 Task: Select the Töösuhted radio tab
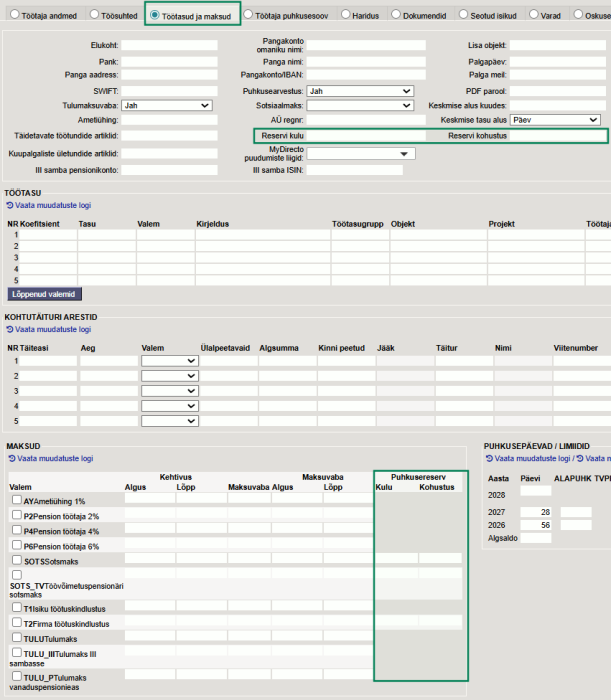coord(94,14)
